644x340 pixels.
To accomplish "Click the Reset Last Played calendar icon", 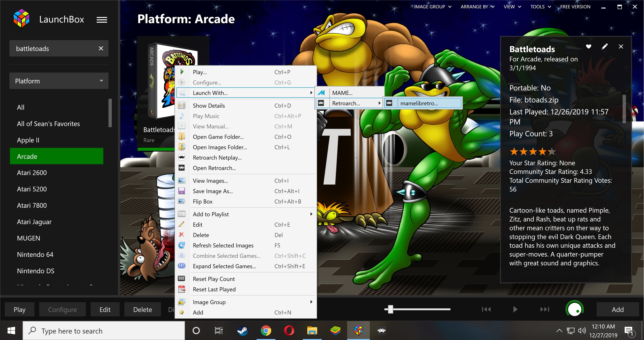I will 181,289.
